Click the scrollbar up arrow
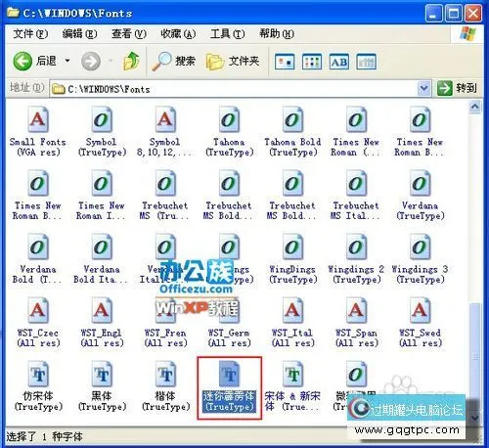489x448 pixels. point(474,107)
